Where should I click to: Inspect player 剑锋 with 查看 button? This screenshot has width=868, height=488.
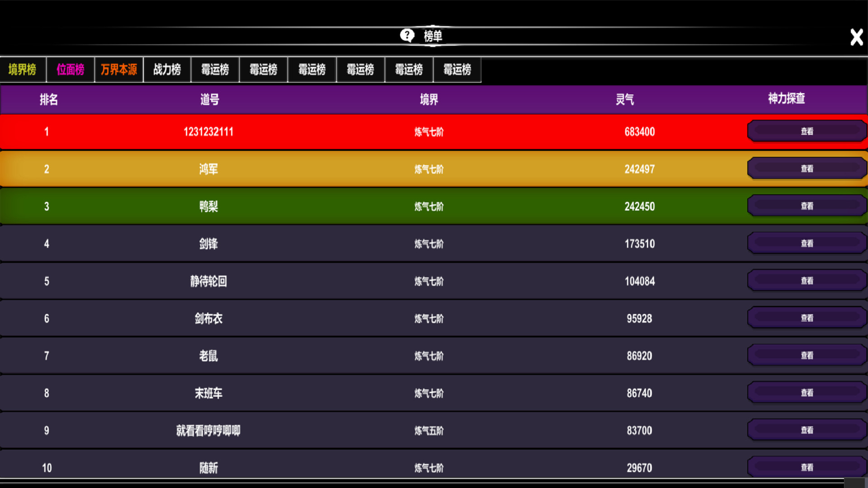pos(807,244)
